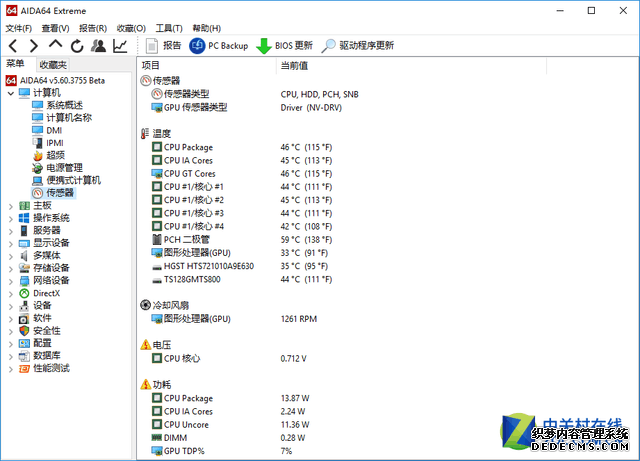This screenshot has width=640, height=461.
Task: Select AIDA64 v5.60.3755 Beta root item
Action: pos(56,80)
